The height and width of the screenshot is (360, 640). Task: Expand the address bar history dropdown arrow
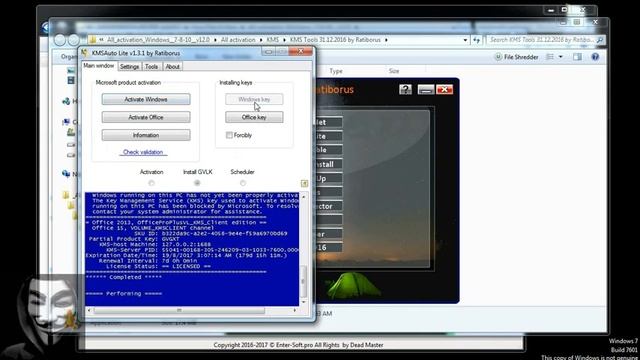point(465,40)
